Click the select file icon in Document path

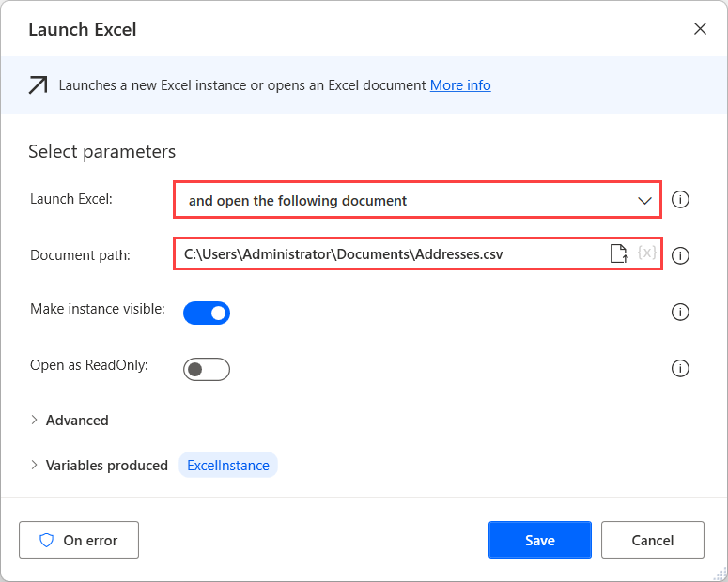(x=618, y=253)
